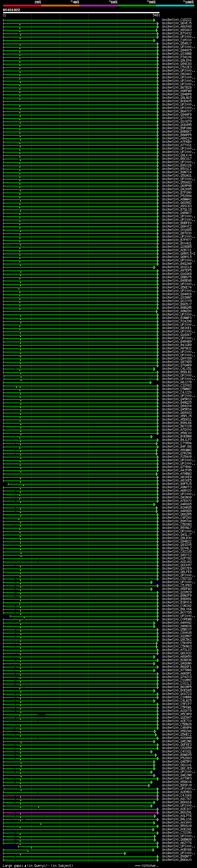Click the 548 end position marker
The height and width of the screenshot is (868, 197).
(155, 15)
